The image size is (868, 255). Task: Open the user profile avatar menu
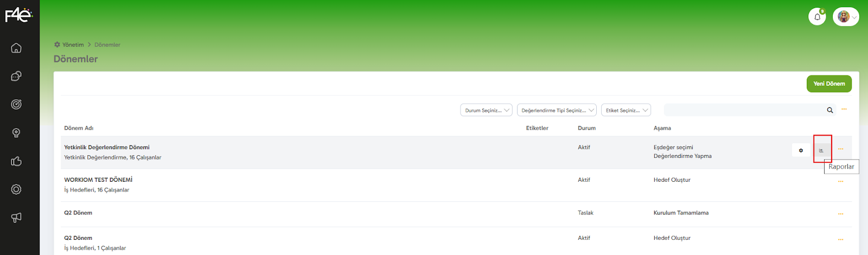846,17
